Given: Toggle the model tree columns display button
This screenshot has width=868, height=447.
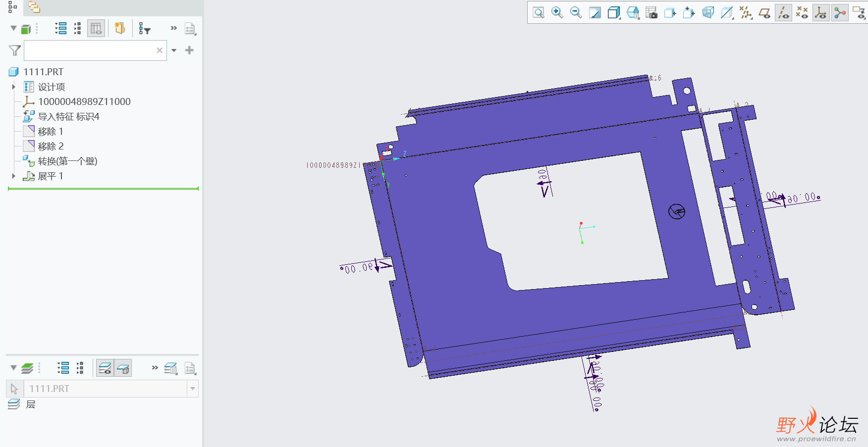Looking at the screenshot, I should point(96,29).
